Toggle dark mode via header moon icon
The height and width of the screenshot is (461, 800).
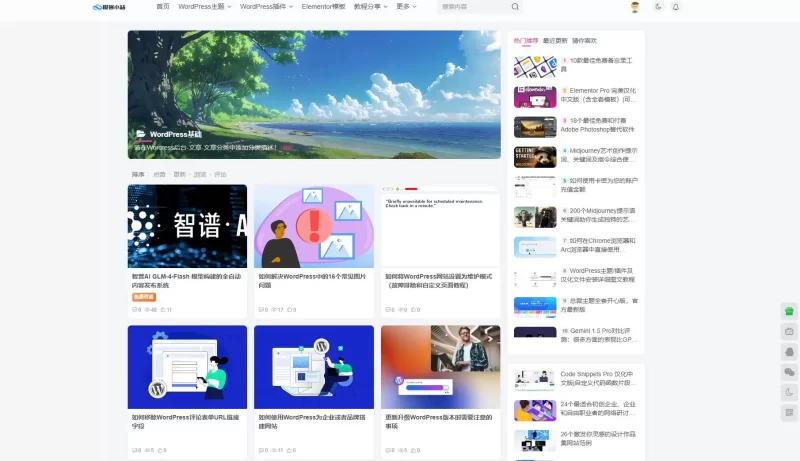(x=658, y=7)
